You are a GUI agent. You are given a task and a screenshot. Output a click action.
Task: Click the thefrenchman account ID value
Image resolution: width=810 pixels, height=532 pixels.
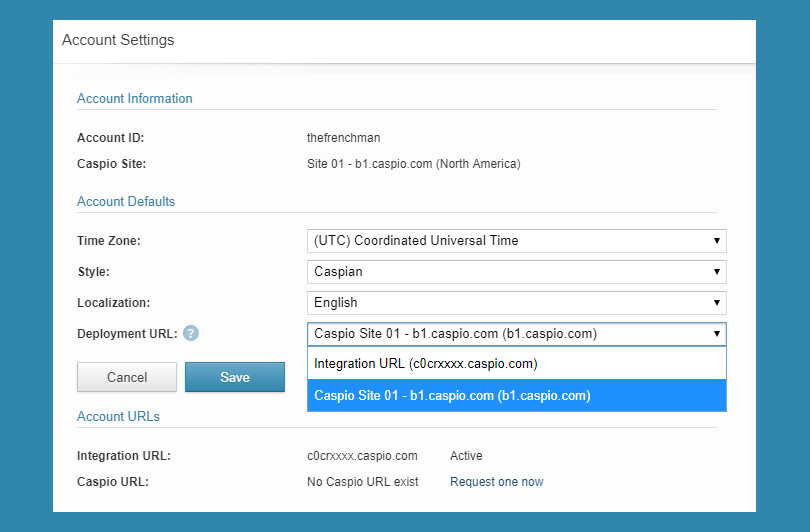pos(344,138)
